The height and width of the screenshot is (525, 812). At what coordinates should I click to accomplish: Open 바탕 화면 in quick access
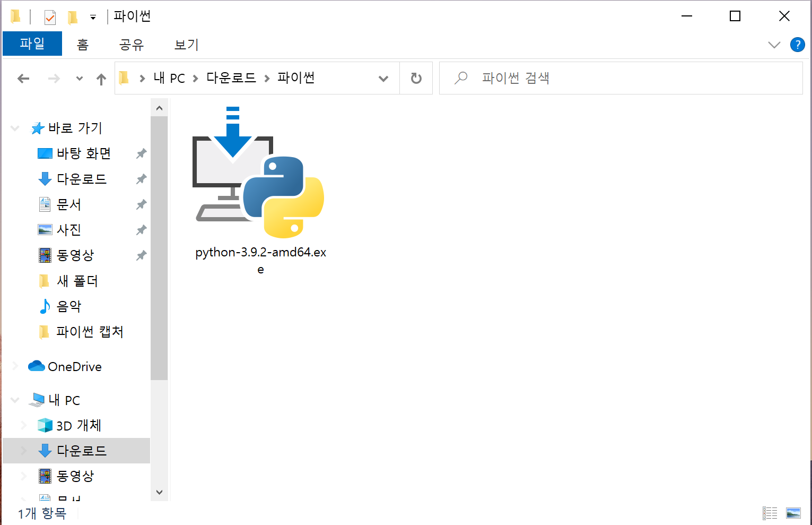(83, 153)
